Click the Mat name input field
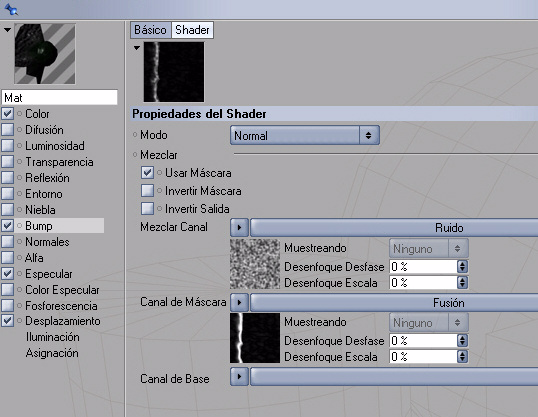This screenshot has width=538, height=417. (x=59, y=97)
